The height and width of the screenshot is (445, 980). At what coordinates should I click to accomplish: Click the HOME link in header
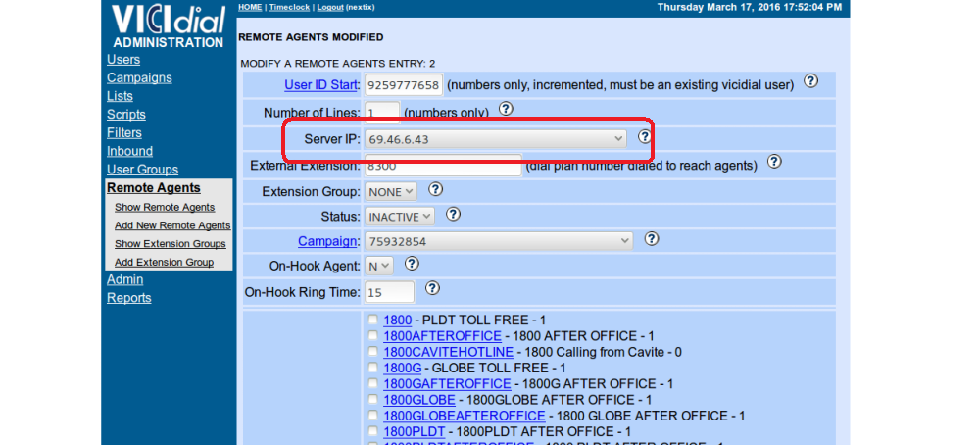click(x=250, y=7)
